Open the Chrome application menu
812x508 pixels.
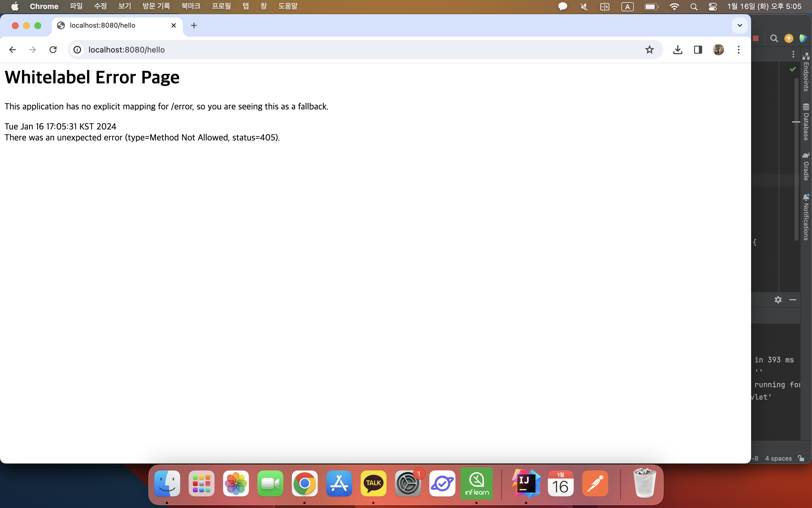[x=44, y=6]
